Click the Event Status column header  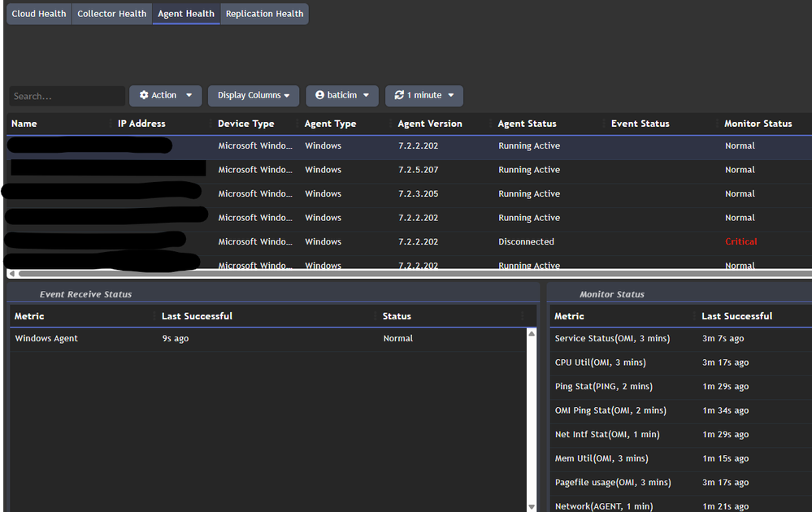[x=640, y=124]
